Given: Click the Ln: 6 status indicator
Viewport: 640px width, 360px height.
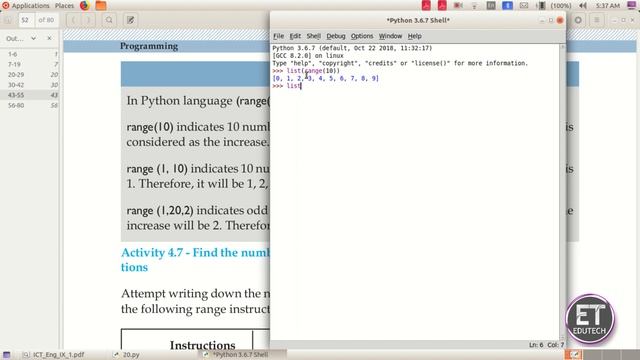Looking at the screenshot, I should click(x=536, y=345).
